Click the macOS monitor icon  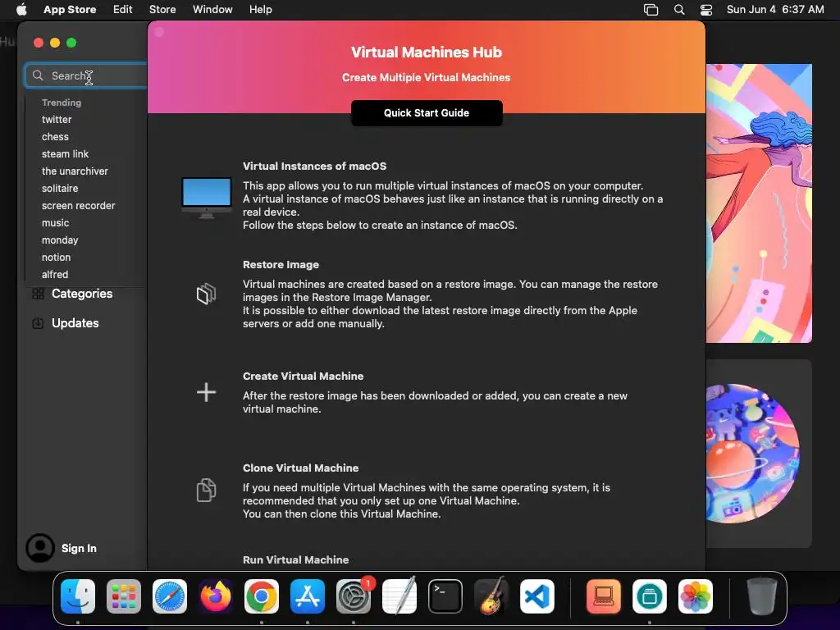pyautogui.click(x=207, y=197)
